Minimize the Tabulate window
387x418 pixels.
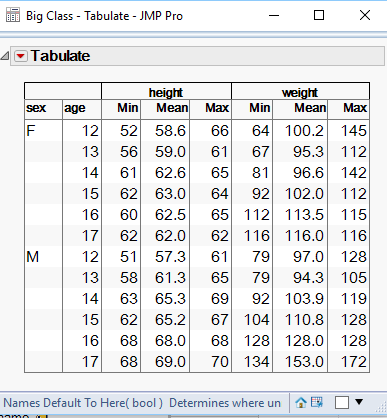tap(274, 15)
